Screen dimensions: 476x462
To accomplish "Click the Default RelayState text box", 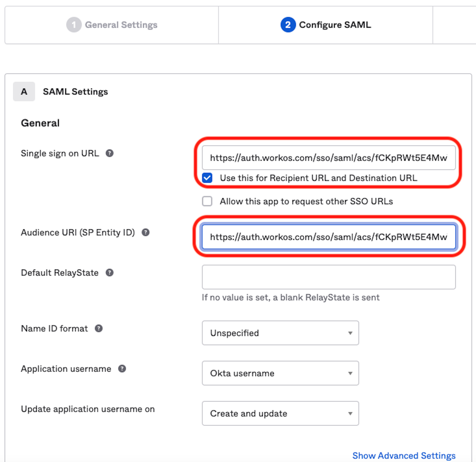I will coord(328,277).
